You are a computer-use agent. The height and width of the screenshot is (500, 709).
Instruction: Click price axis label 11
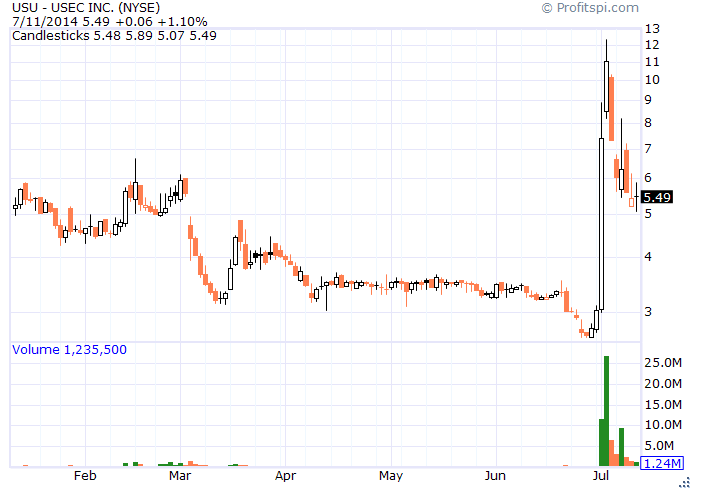coord(652,62)
